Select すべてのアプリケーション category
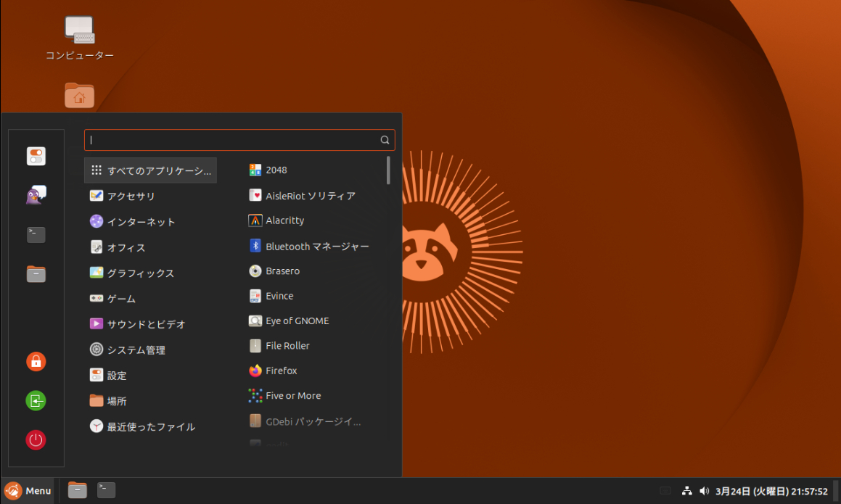This screenshot has width=841, height=504. 151,171
